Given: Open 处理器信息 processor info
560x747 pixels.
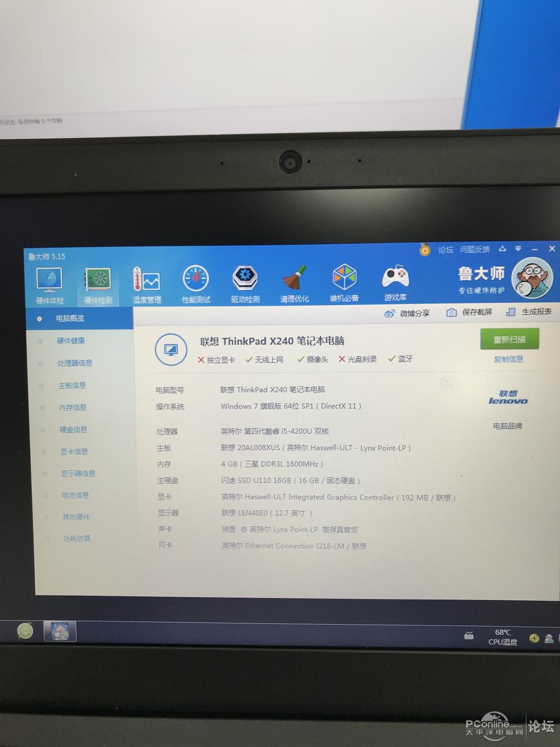Looking at the screenshot, I should pyautogui.click(x=74, y=363).
